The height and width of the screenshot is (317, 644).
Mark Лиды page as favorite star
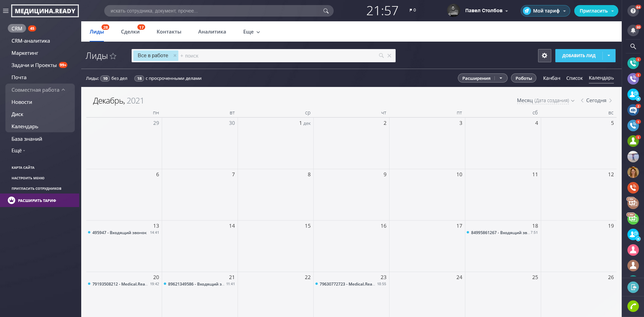[x=113, y=56]
